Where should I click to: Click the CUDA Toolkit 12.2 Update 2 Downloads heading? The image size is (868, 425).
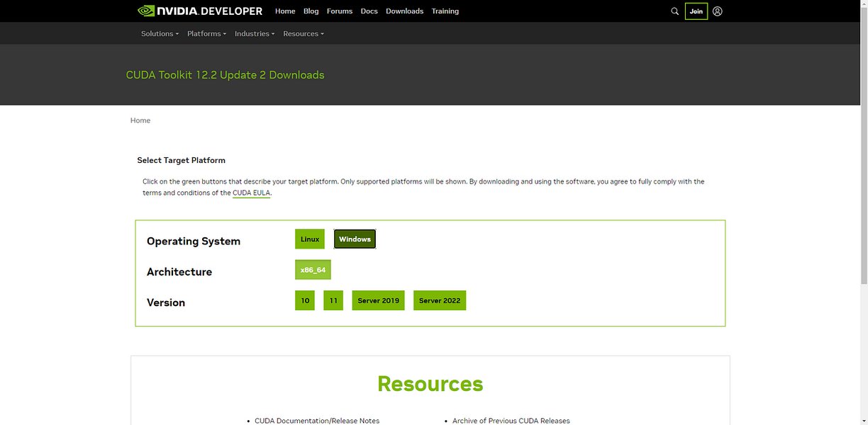click(225, 75)
